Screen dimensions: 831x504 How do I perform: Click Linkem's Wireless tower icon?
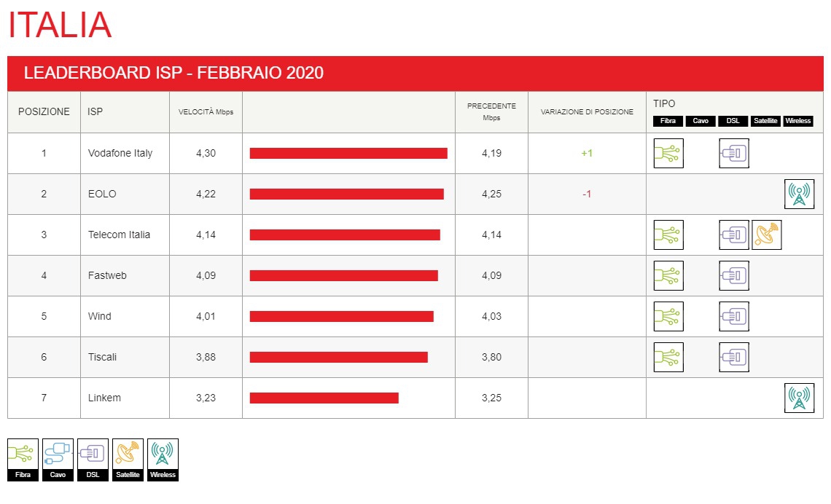(x=799, y=398)
